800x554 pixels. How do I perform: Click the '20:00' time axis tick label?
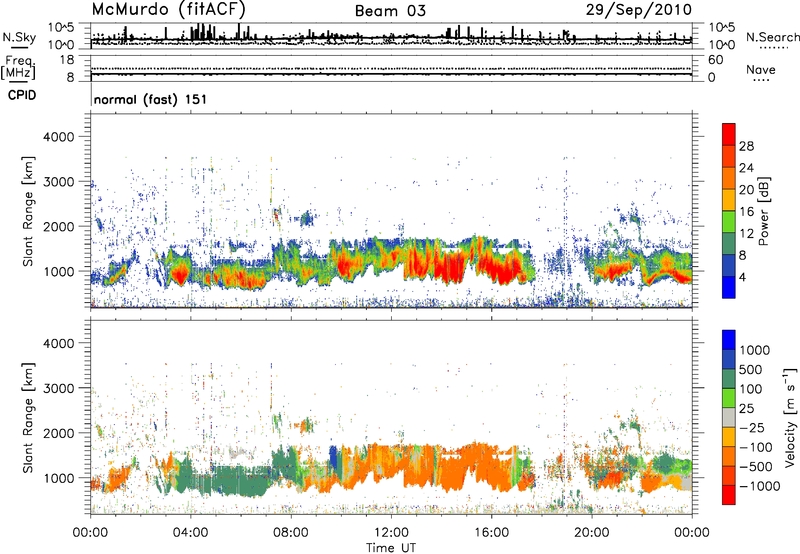[592, 533]
